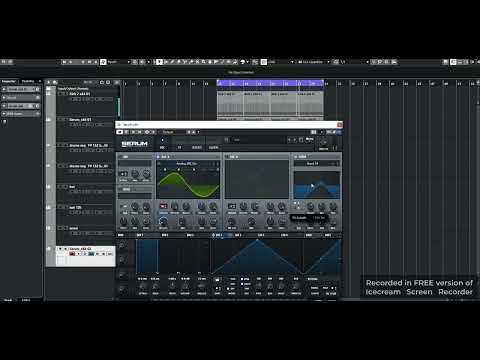Click the OSC A WT POS knob

coord(163,221)
